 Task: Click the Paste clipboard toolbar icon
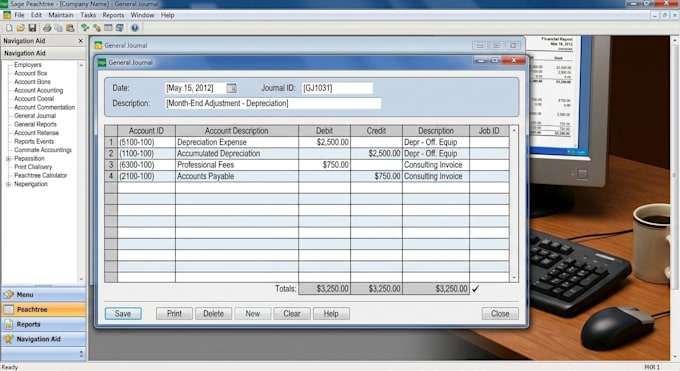pyautogui.click(x=70, y=28)
